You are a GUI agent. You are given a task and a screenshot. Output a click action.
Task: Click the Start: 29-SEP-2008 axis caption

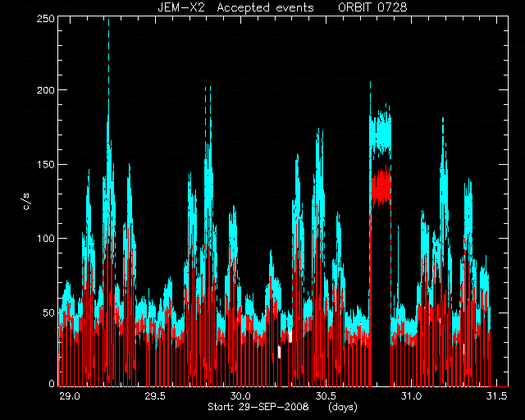(258, 407)
